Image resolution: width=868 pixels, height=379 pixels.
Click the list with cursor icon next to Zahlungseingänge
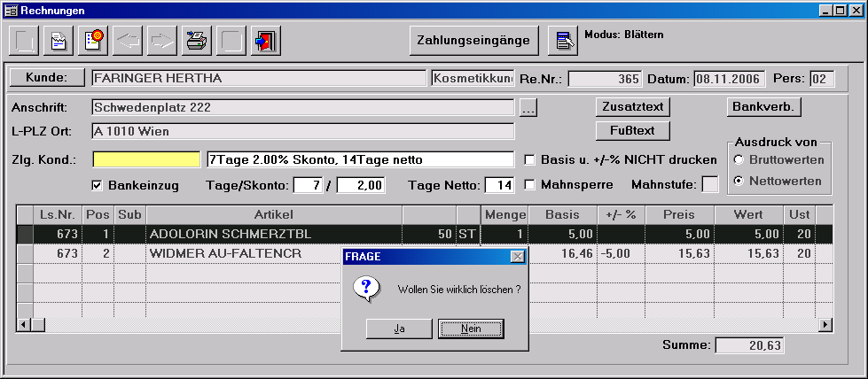click(563, 41)
